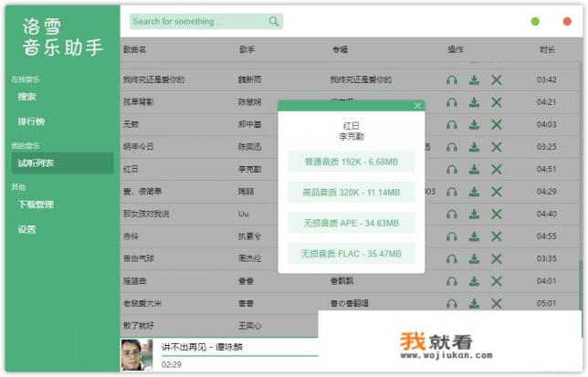Click the duration 03:42
The height and width of the screenshot is (377, 588).
coord(546,79)
